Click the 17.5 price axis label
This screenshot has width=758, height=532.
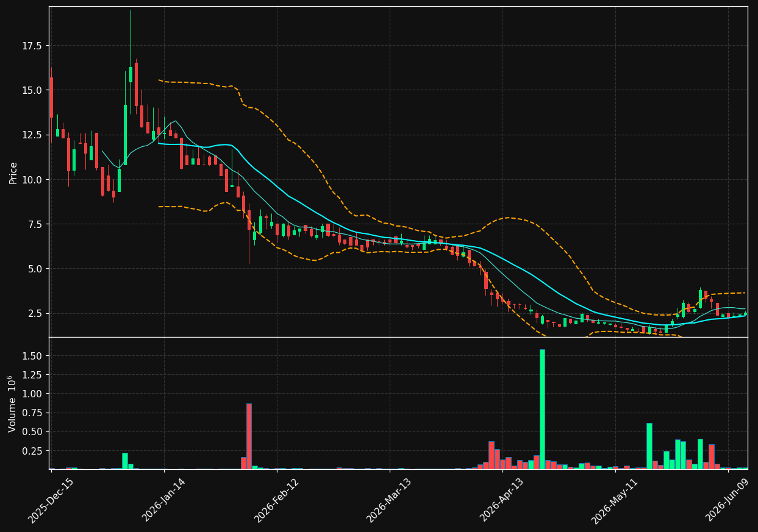point(31,46)
